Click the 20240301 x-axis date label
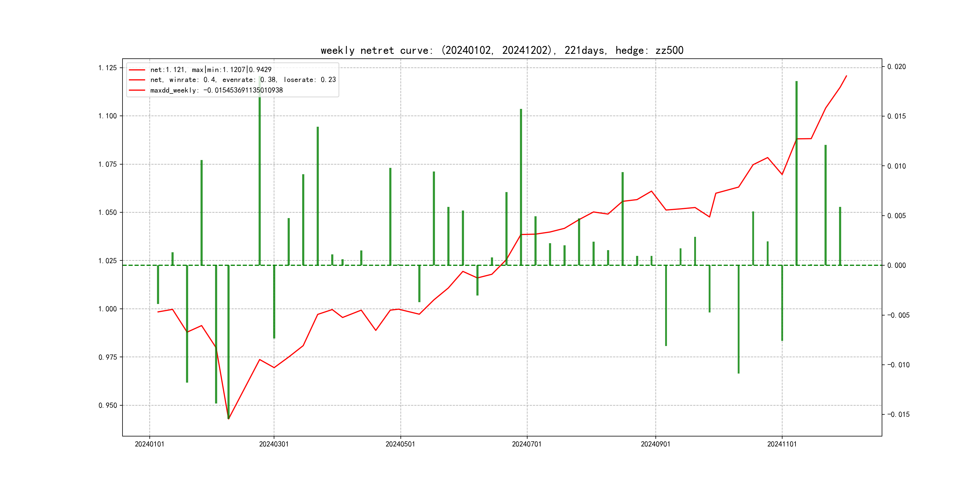980x490 pixels. (274, 444)
